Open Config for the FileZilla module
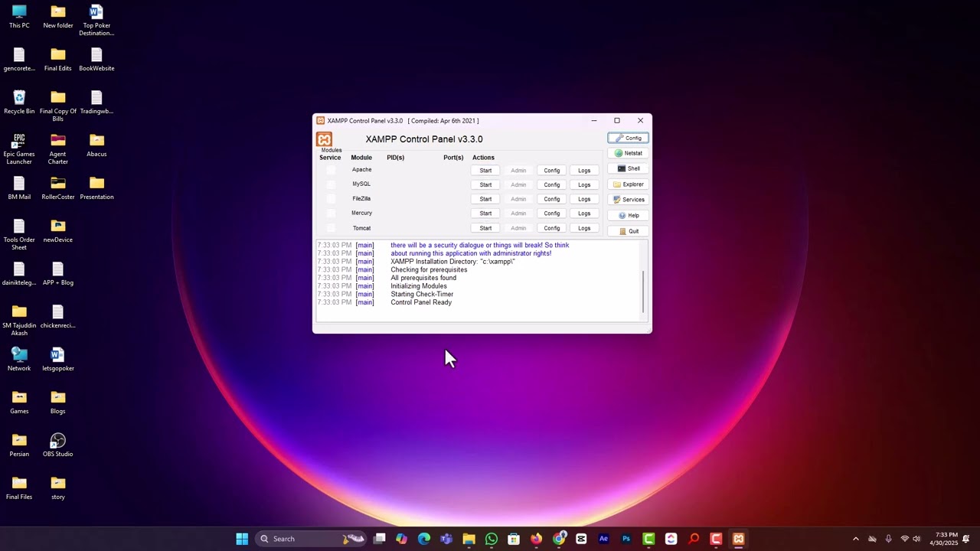The height and width of the screenshot is (551, 980). click(552, 199)
